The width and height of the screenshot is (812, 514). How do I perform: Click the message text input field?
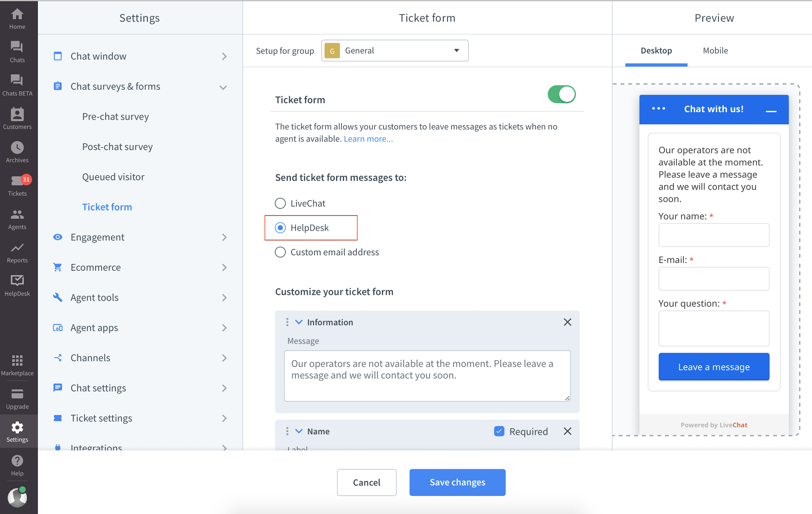click(426, 375)
